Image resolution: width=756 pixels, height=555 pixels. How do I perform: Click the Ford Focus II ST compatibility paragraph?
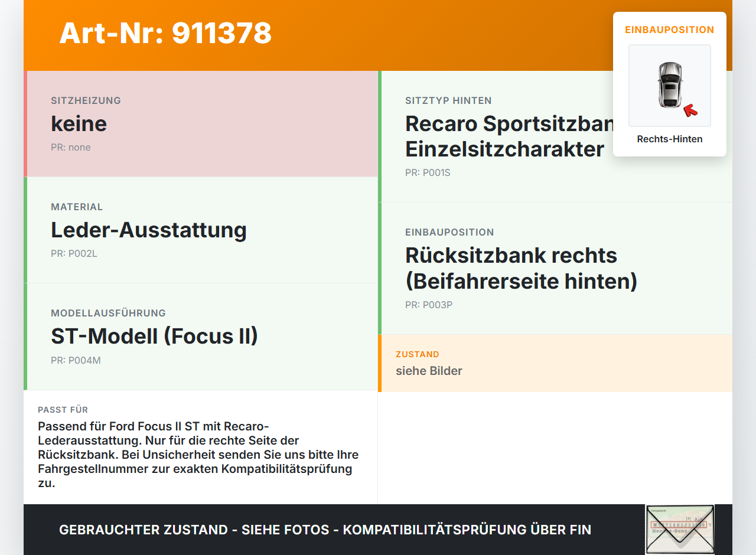(198, 455)
